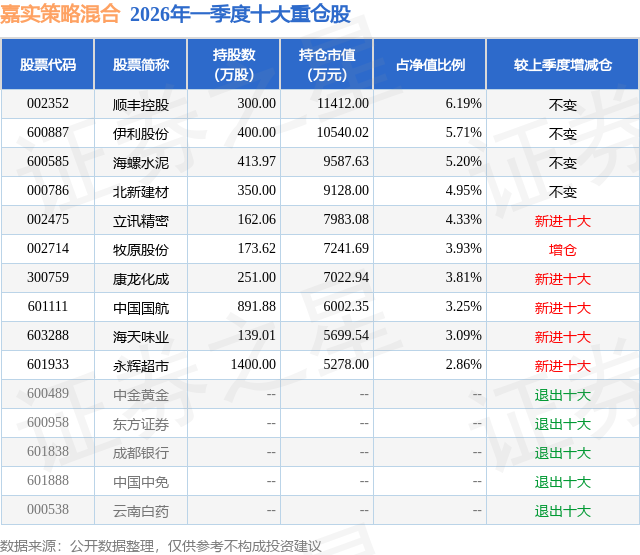Select stock code 002714

(48, 249)
